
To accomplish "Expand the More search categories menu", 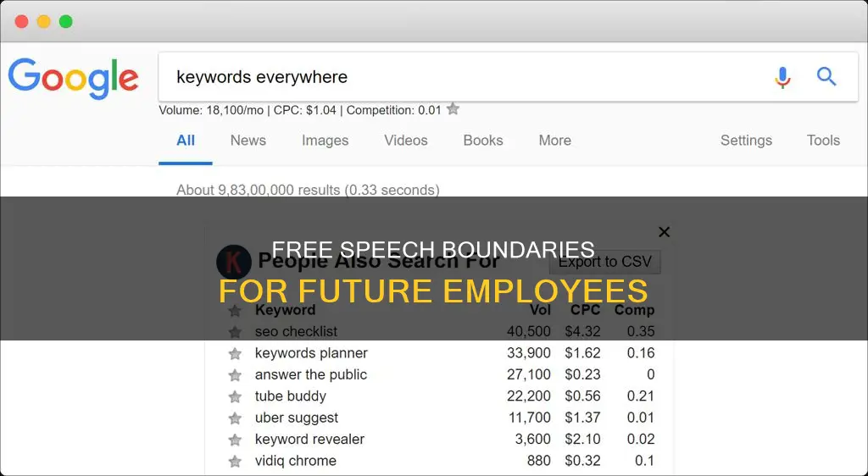I will pos(554,141).
